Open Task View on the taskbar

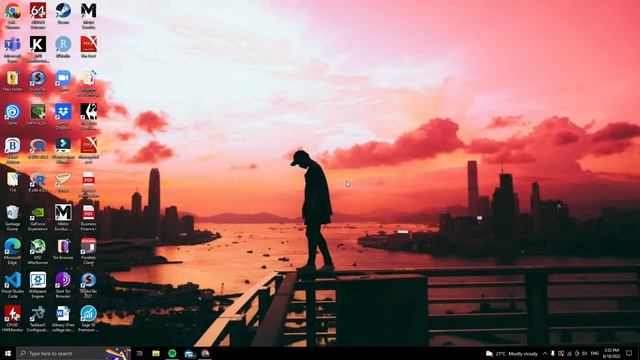[x=139, y=353]
